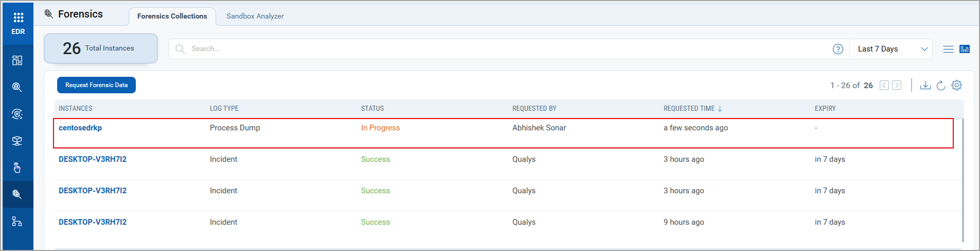Open the dashboard icon in sidebar

pos(17,60)
